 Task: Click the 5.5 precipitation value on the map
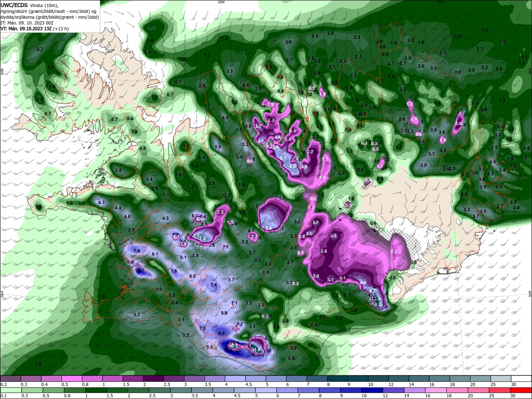pos(209,347)
